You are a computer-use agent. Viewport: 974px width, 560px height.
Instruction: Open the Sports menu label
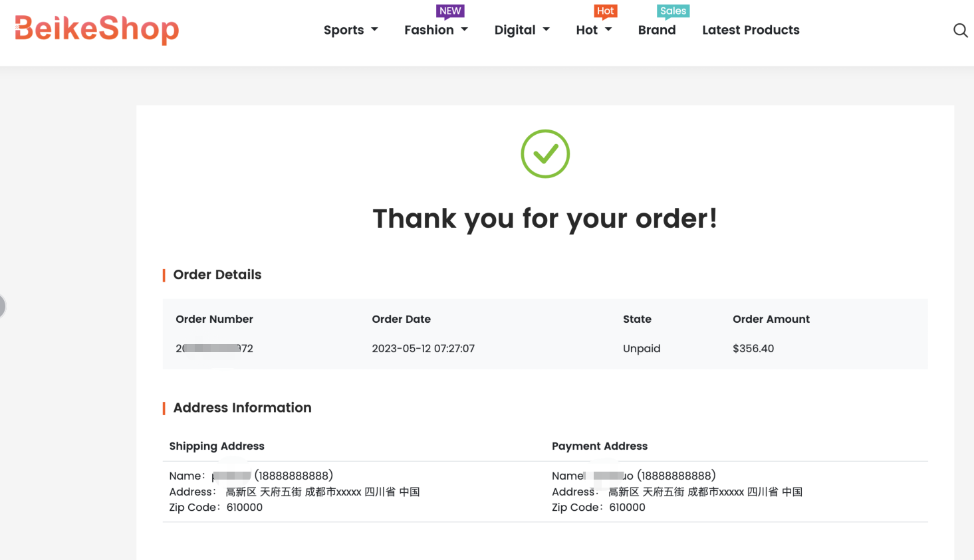click(x=344, y=30)
